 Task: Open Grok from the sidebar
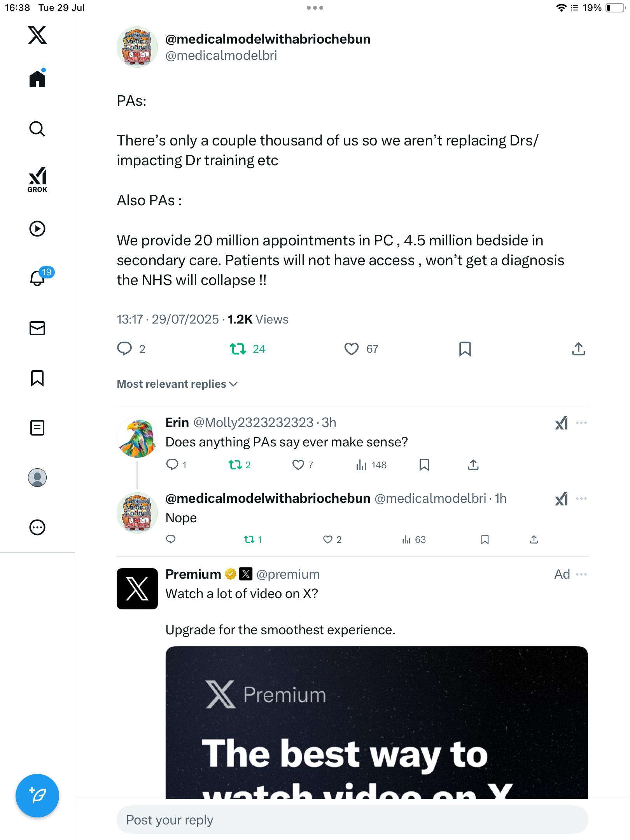(x=37, y=179)
